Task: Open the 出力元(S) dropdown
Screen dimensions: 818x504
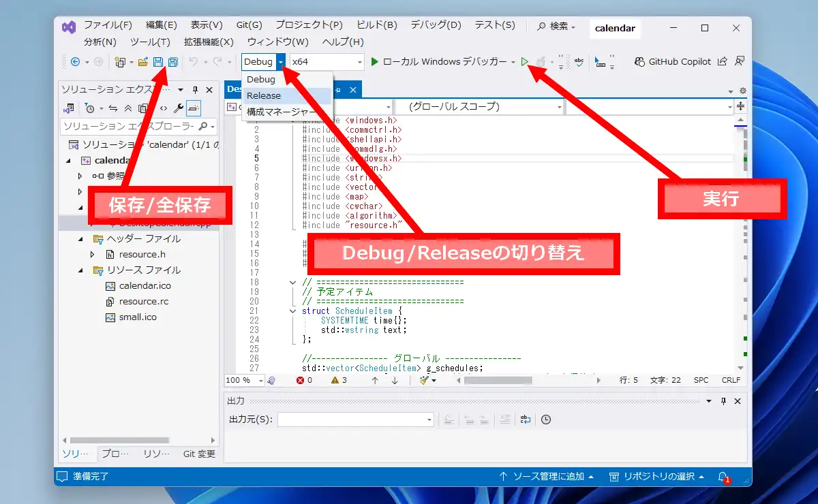Action: tap(355, 420)
